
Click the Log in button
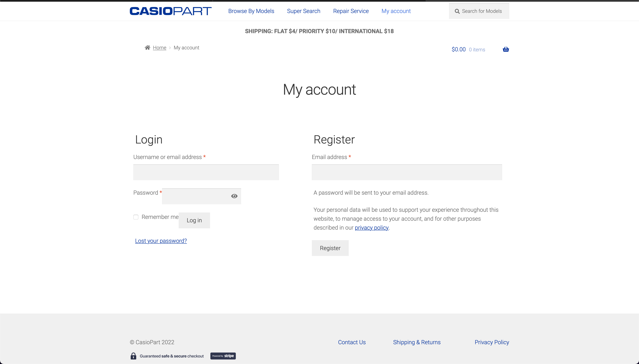click(194, 220)
